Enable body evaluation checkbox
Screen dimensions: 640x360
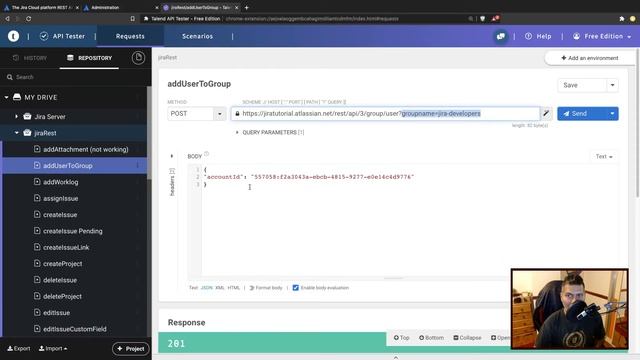coord(296,288)
